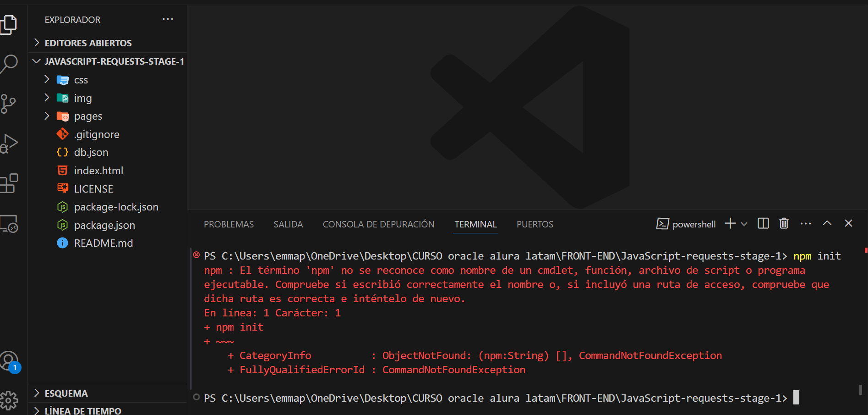This screenshot has height=415, width=868.
Task: Click the img folder icon
Action: click(x=62, y=98)
